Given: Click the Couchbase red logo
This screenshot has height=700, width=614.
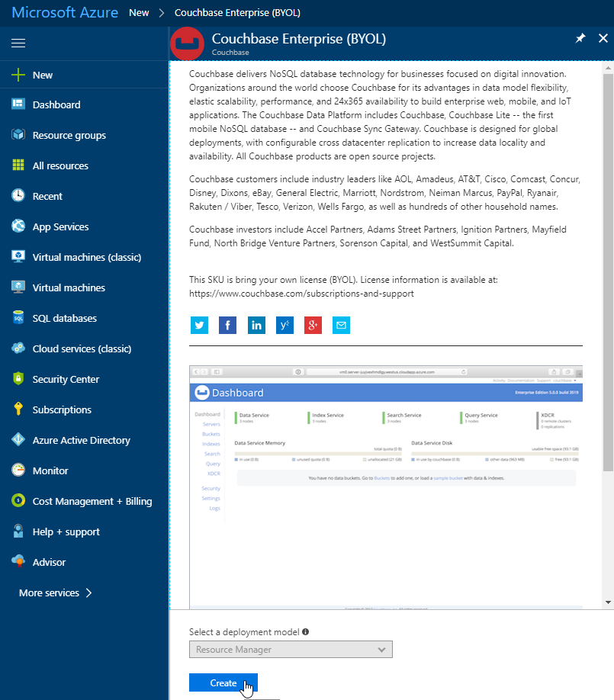Looking at the screenshot, I should click(187, 43).
